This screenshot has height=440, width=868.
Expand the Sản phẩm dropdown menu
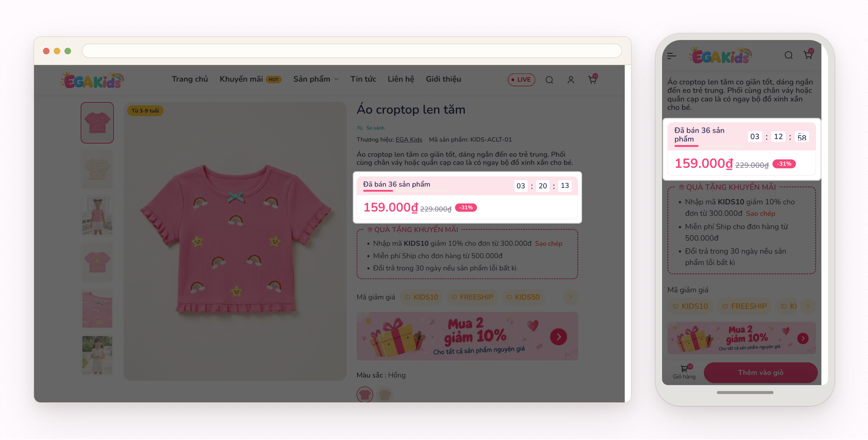[316, 79]
